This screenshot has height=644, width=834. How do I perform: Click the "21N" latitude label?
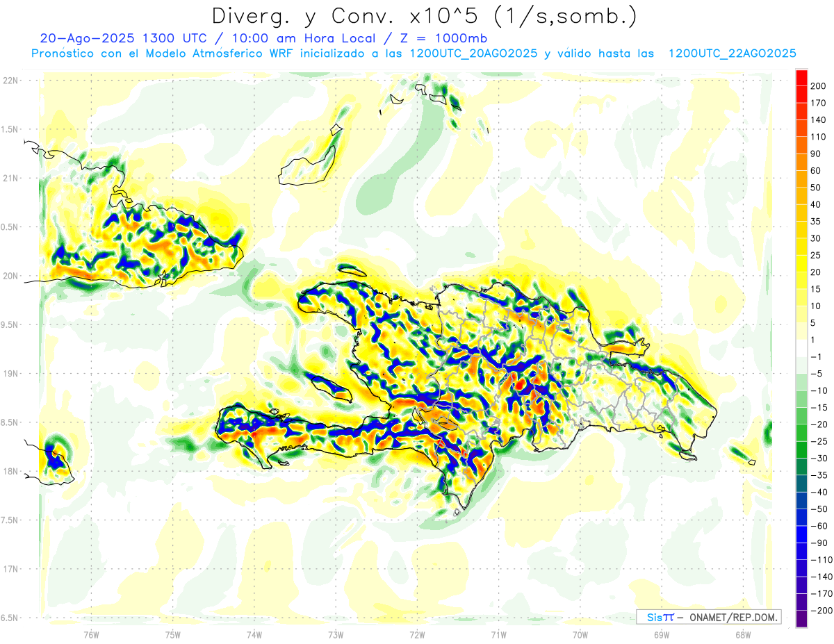10,178
